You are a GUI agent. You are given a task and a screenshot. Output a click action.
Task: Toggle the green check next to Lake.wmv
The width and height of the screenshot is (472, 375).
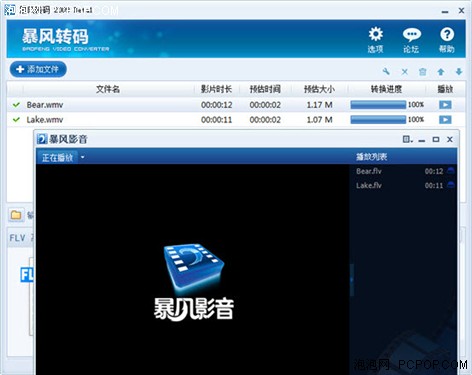(x=16, y=119)
